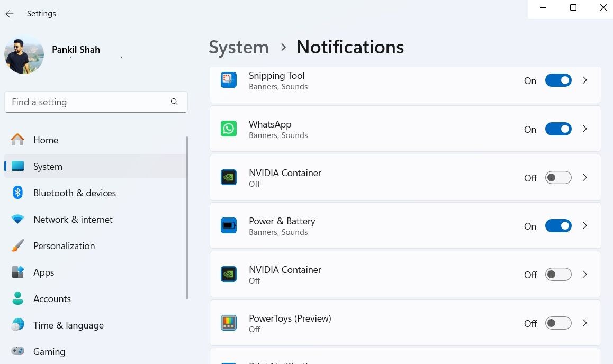Screen dimensions: 613x364
Task: Click the WhatsApp label text
Action: pyautogui.click(x=270, y=124)
